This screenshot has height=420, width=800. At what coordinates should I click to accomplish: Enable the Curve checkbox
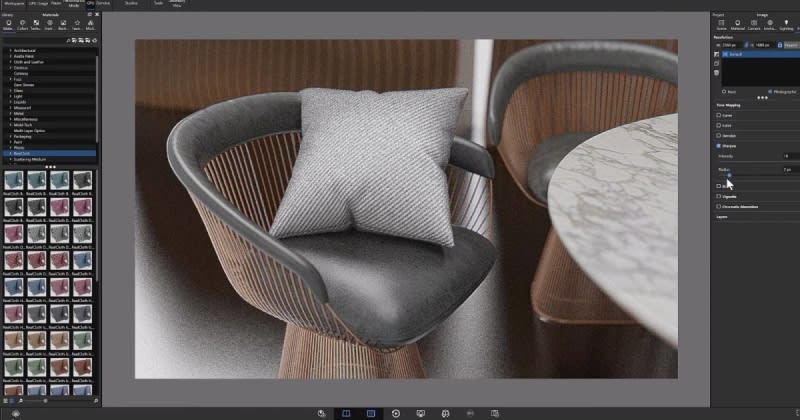pyautogui.click(x=719, y=115)
